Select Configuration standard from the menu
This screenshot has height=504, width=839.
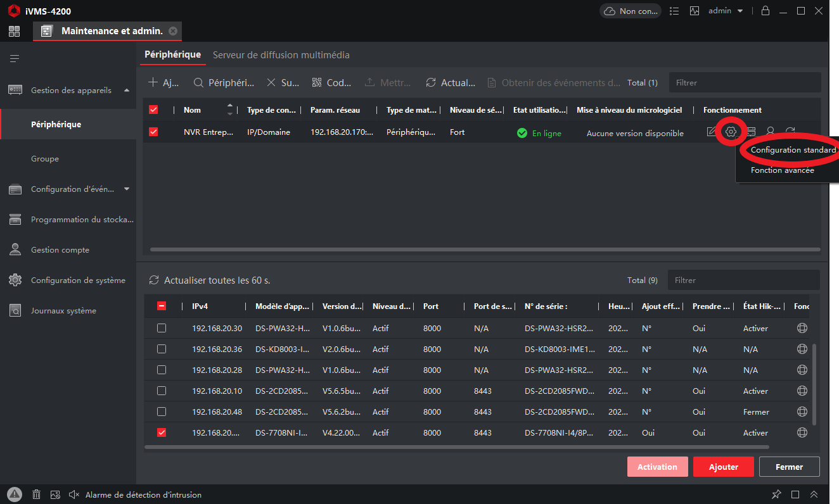(x=793, y=150)
